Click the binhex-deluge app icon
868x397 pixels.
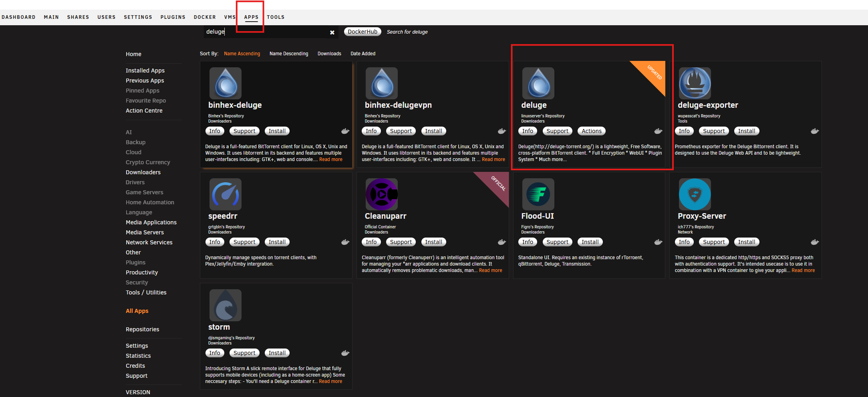click(x=226, y=83)
